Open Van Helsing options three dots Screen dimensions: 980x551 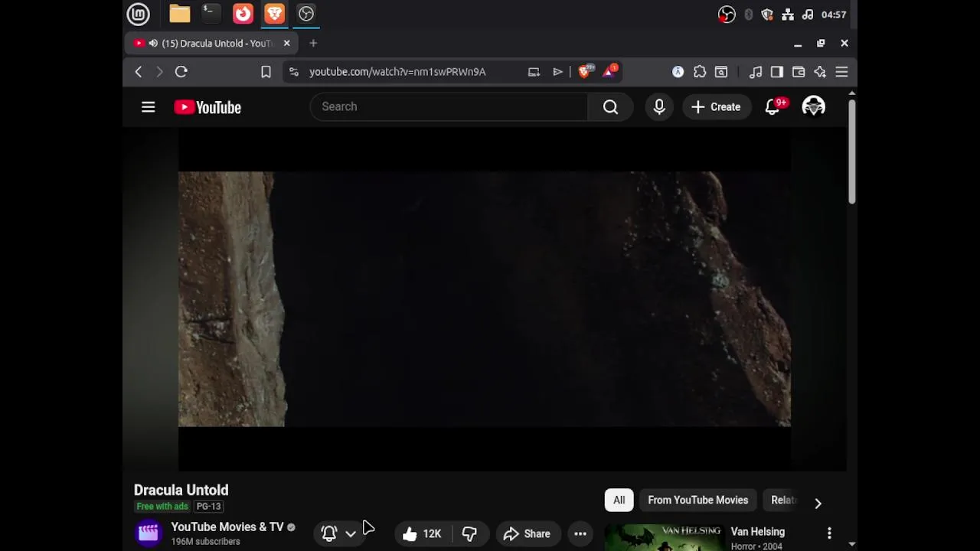(x=829, y=533)
